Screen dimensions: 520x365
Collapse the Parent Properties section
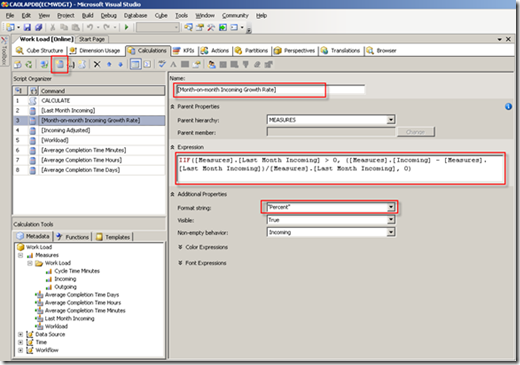[173, 107]
